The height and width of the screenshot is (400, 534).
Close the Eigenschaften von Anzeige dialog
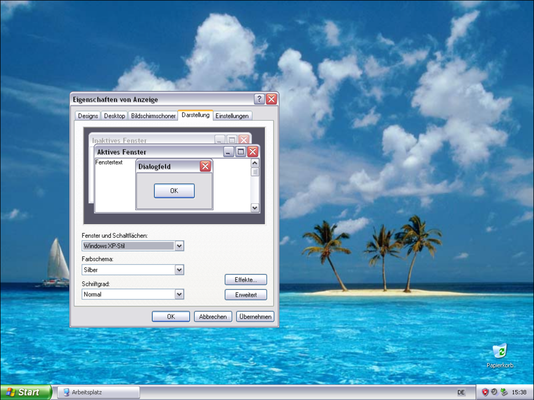pyautogui.click(x=271, y=99)
